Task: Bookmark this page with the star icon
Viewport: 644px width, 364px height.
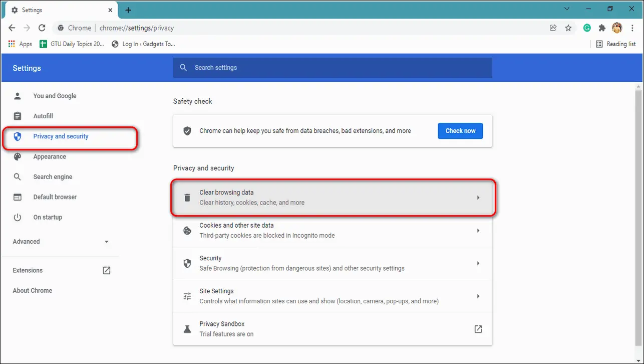Action: (568, 28)
